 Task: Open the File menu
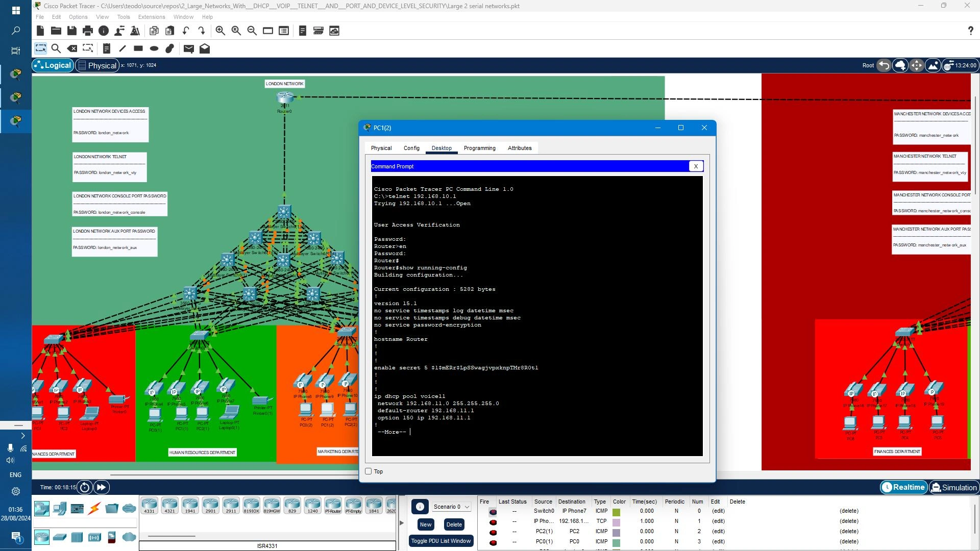40,17
